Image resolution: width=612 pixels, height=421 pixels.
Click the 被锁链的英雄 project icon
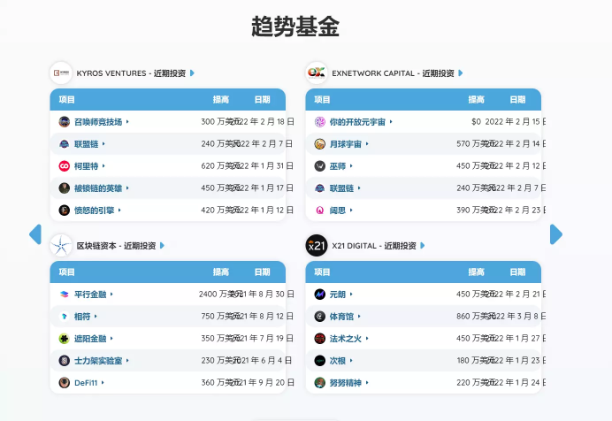(x=64, y=188)
